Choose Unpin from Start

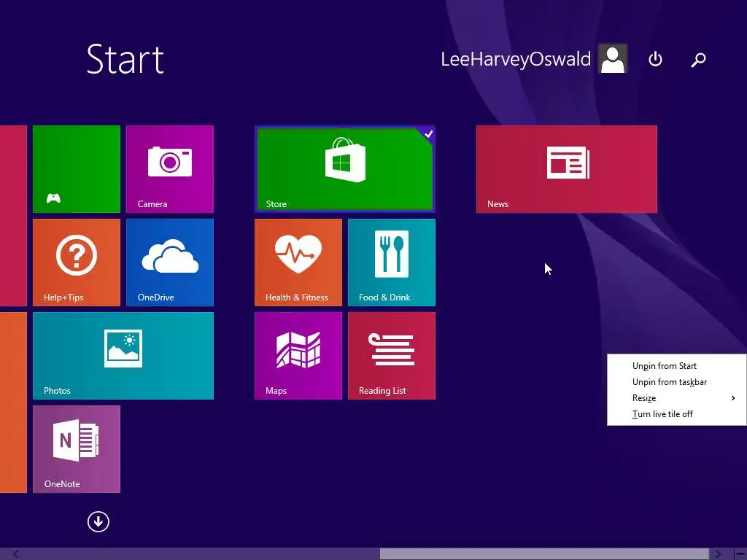click(664, 366)
